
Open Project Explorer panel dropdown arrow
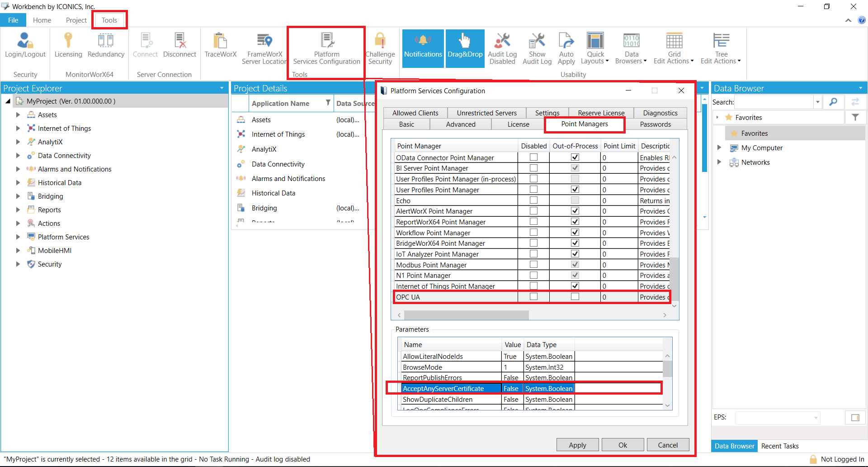click(222, 88)
